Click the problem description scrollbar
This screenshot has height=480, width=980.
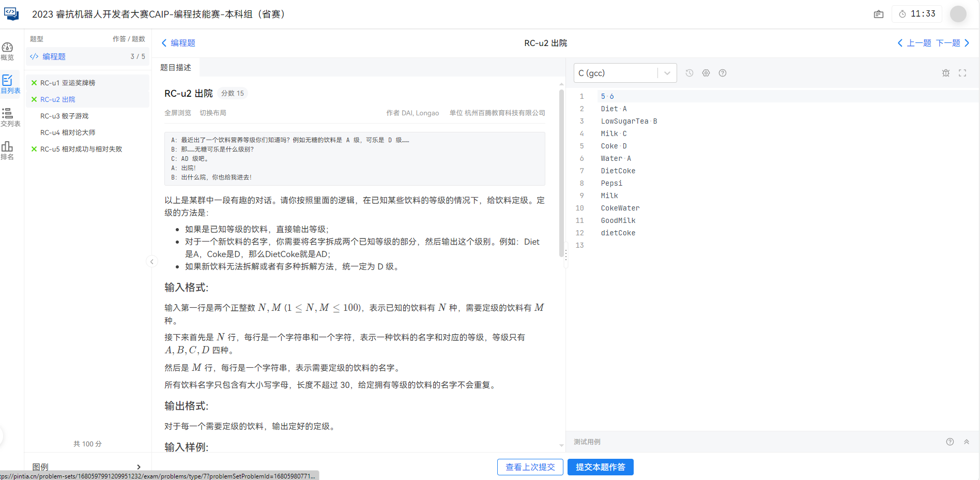[x=561, y=173]
